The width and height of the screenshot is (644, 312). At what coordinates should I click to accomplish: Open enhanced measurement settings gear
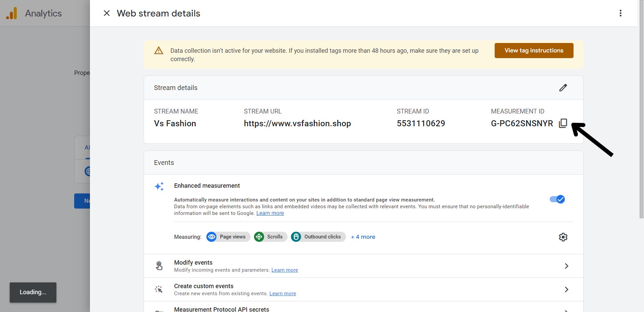[x=563, y=237]
